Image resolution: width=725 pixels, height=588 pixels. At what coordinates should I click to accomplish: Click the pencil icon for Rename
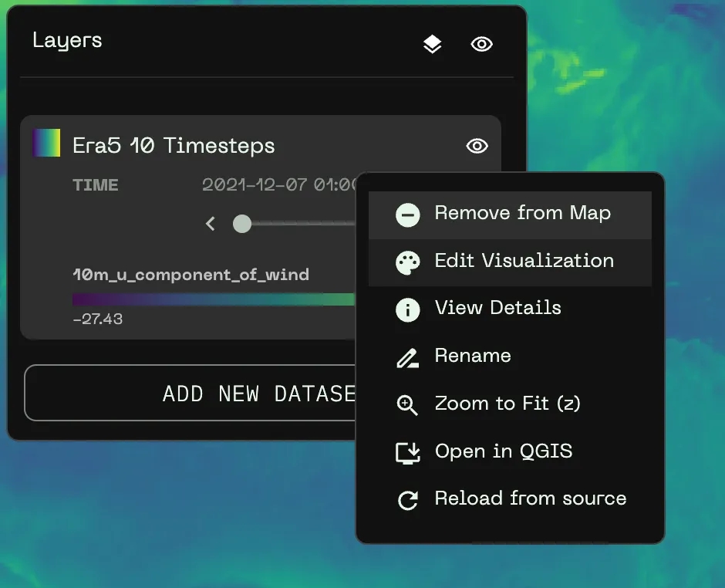point(407,357)
